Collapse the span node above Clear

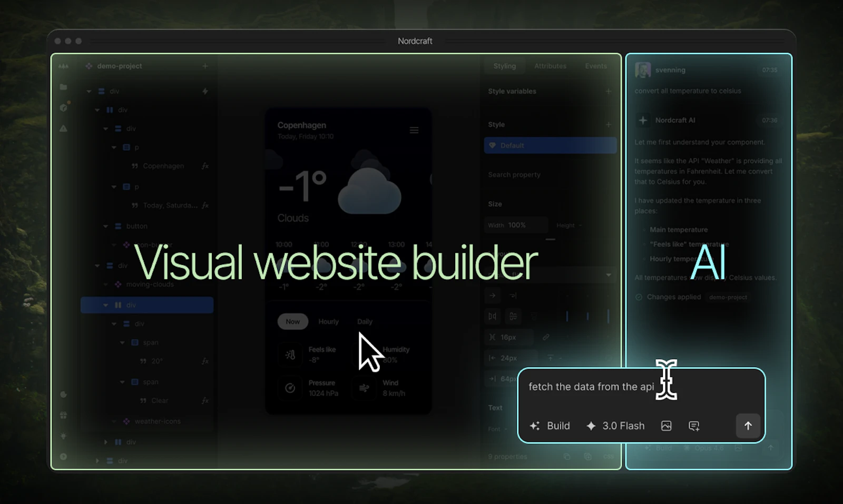(122, 382)
